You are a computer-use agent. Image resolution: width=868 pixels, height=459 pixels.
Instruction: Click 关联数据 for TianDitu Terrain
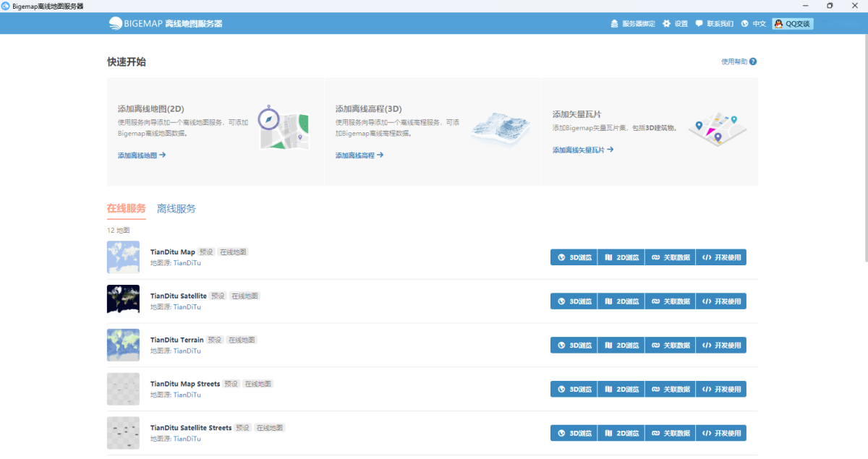pyautogui.click(x=670, y=346)
